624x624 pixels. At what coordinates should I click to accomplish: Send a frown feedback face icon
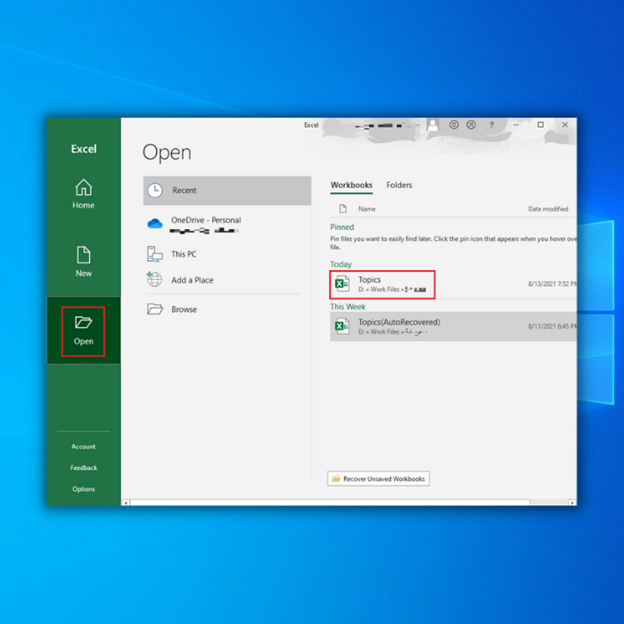[x=471, y=125]
